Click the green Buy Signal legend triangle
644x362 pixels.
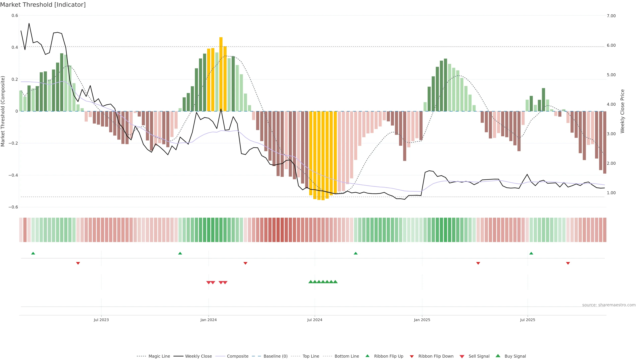(498, 356)
